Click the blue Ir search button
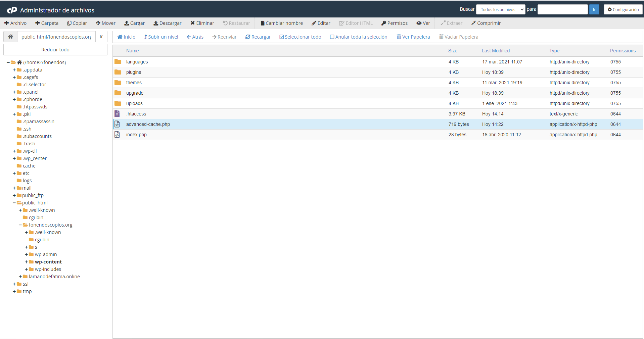The width and height of the screenshot is (644, 339). click(594, 9)
